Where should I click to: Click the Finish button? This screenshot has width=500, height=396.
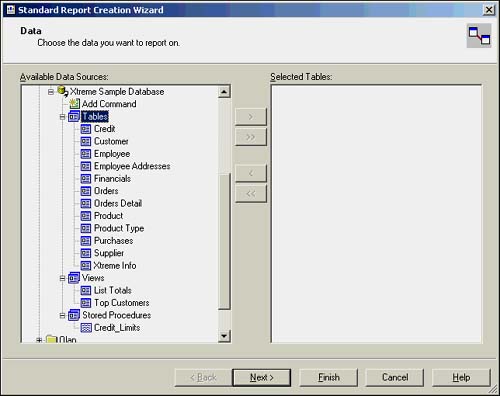[329, 378]
